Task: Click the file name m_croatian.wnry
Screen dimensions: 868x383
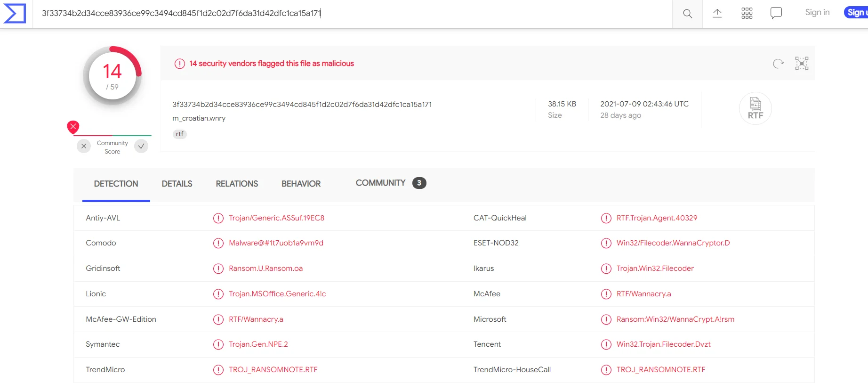Action: 199,118
